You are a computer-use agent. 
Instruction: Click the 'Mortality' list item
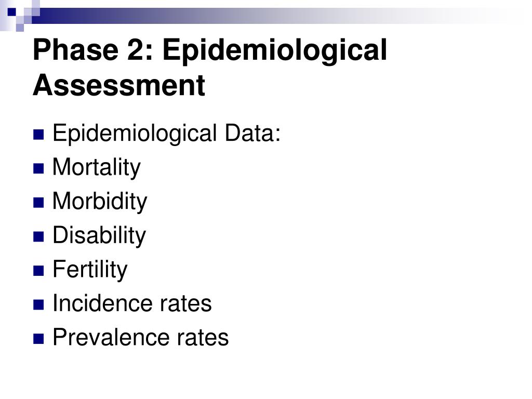[x=96, y=168]
